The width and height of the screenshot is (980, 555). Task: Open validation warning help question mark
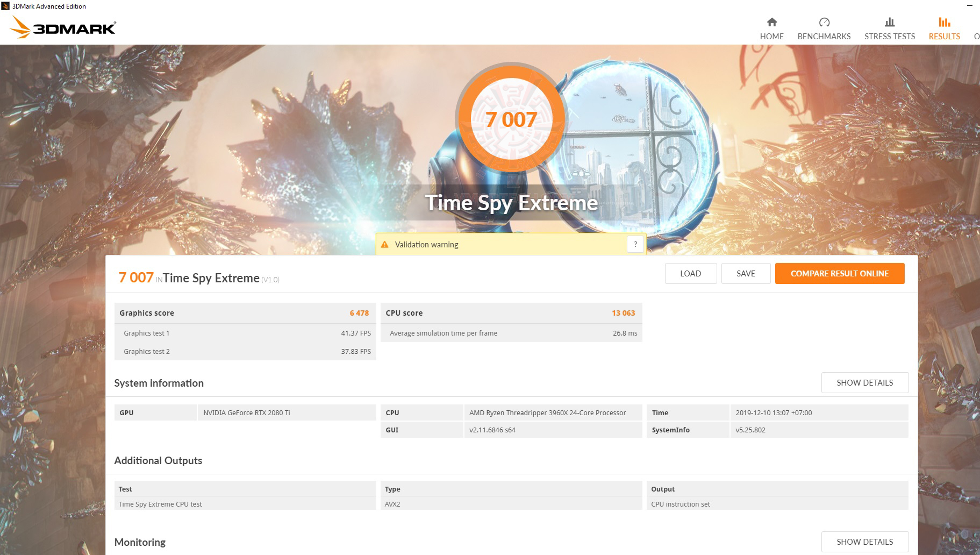pos(635,244)
